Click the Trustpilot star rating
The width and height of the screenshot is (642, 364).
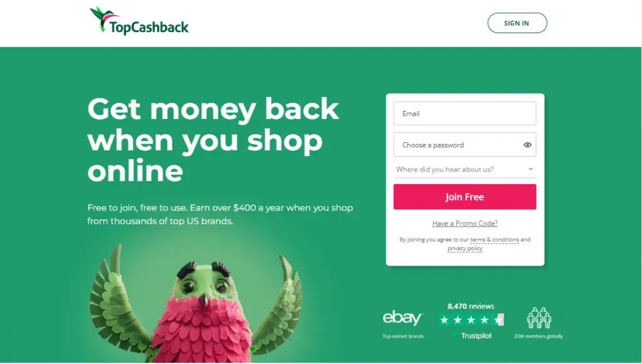coord(471,320)
